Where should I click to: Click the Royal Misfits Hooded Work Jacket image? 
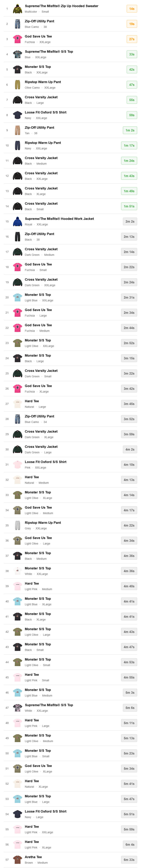pos(18,221)
